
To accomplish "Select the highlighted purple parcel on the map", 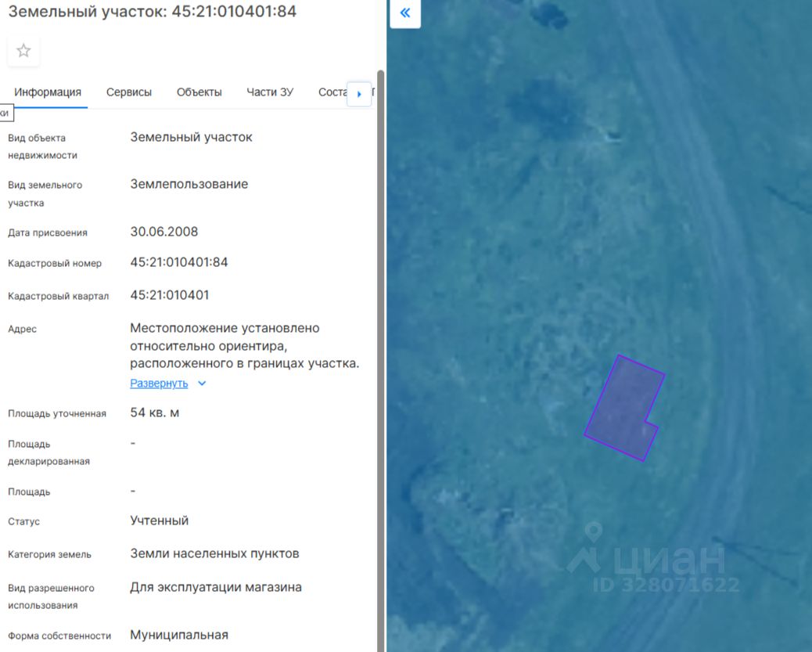I will (622, 407).
